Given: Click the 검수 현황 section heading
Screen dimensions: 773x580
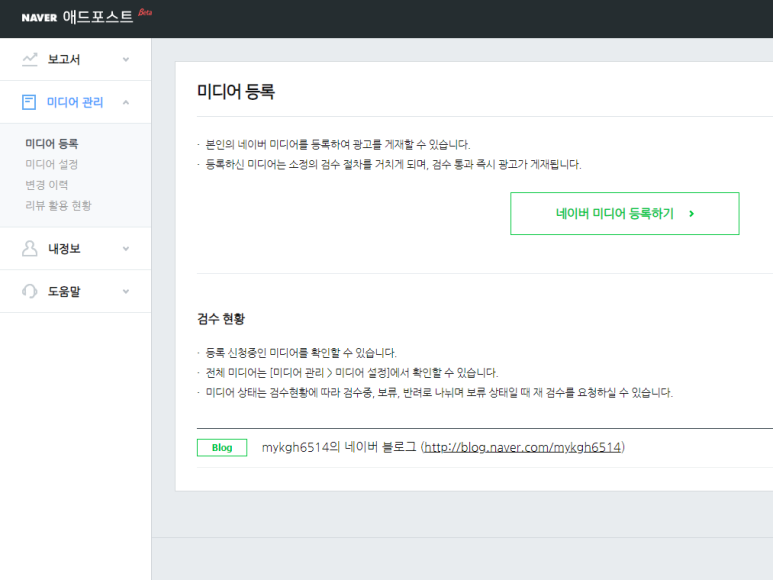Looking at the screenshot, I should coord(221,319).
